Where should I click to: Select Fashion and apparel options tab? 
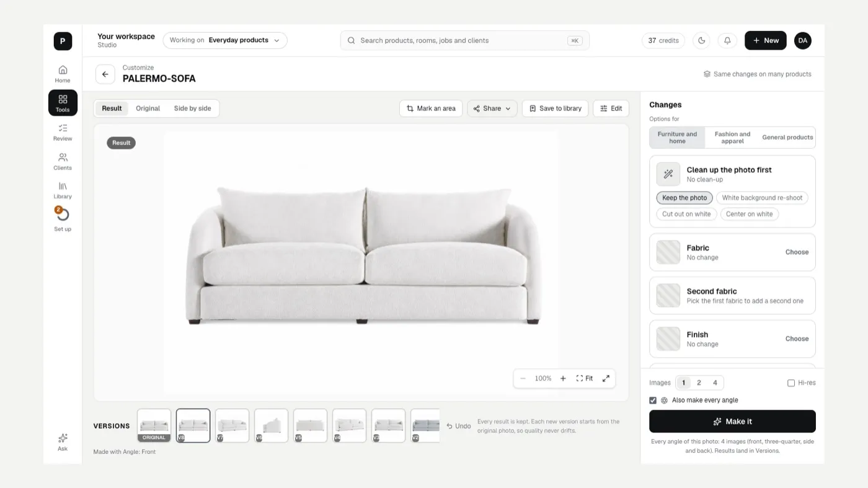point(732,138)
